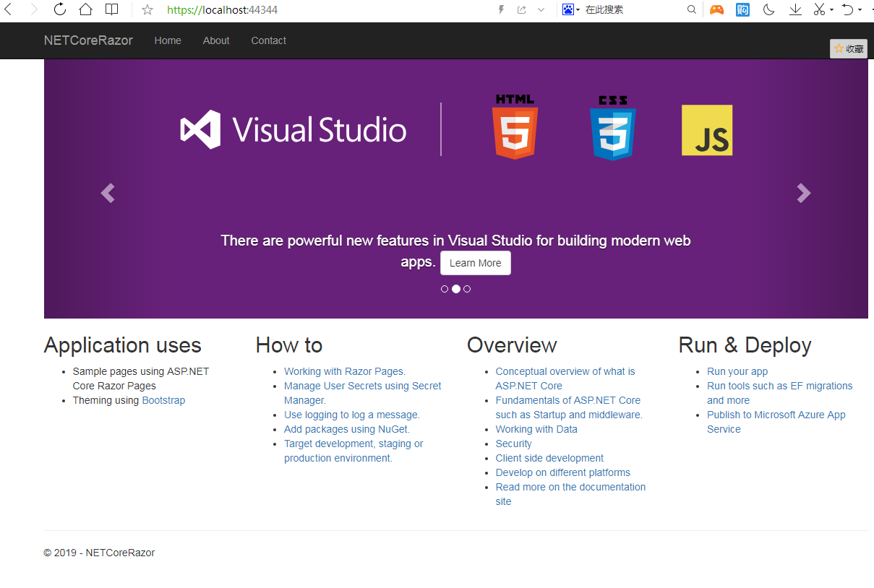Open Client side development link
874x588 pixels.
click(550, 458)
